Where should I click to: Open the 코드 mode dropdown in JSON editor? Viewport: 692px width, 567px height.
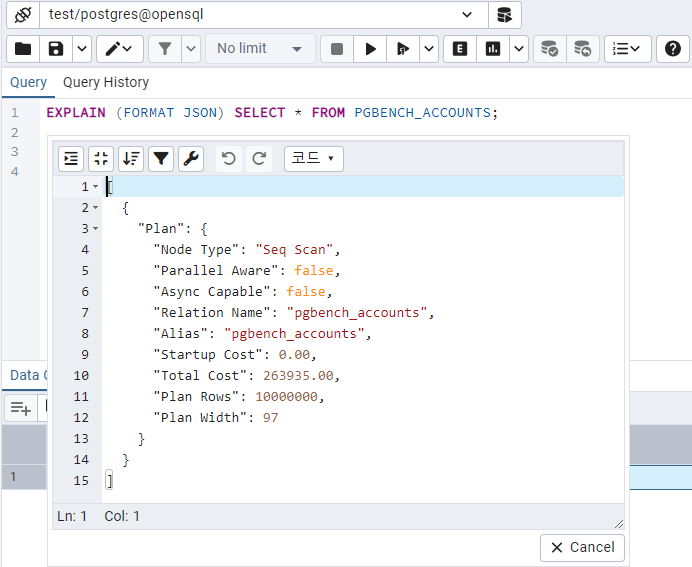tap(313, 158)
